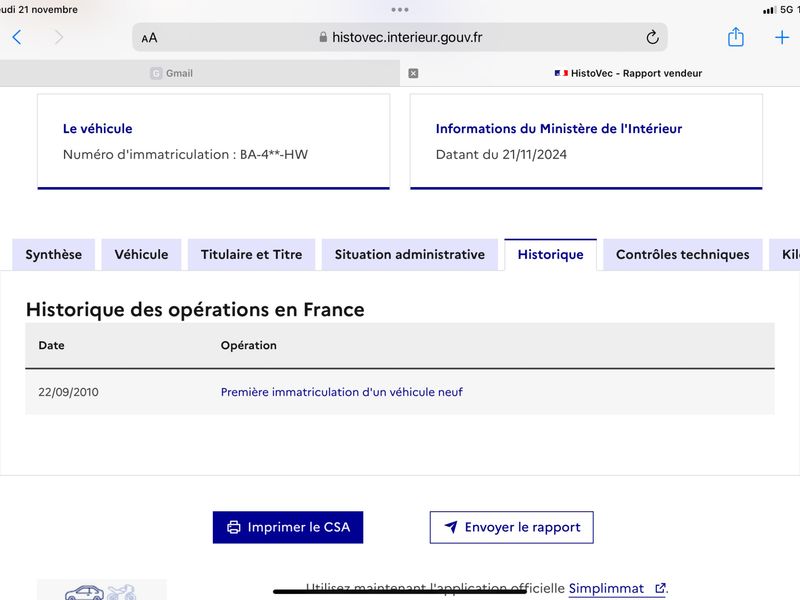Open the AA reader text options

click(149, 38)
